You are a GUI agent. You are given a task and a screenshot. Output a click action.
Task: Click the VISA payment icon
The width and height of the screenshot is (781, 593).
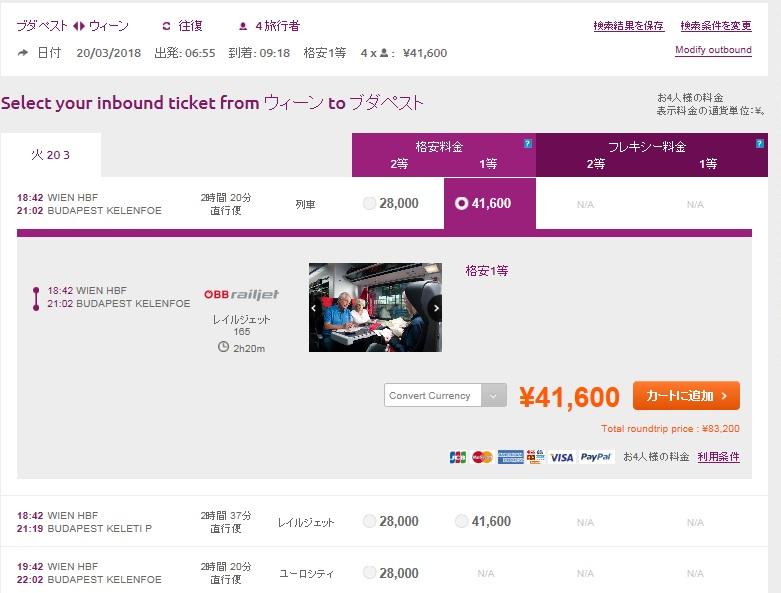(x=562, y=457)
